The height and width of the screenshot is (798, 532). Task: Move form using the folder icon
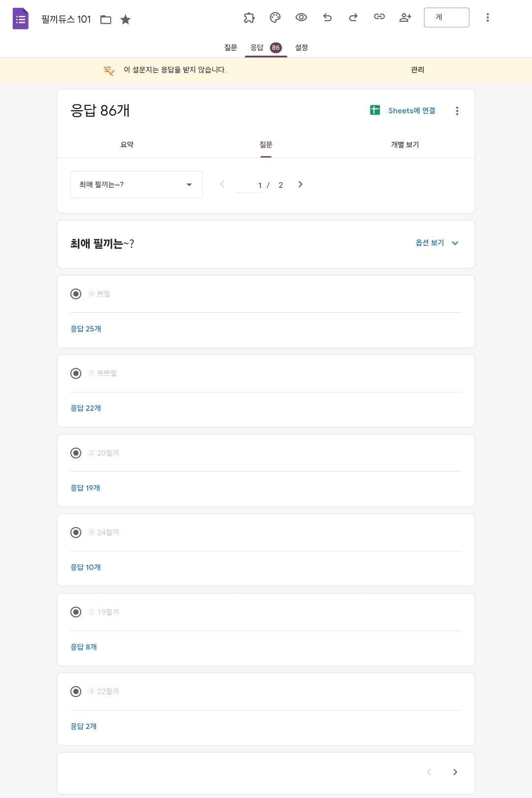tap(106, 20)
